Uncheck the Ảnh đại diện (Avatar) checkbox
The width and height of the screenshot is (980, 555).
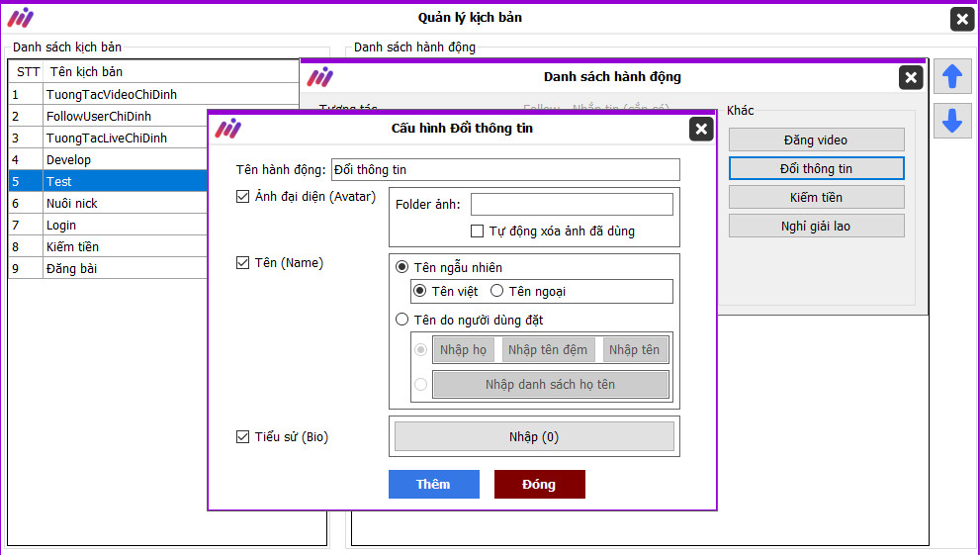point(243,197)
